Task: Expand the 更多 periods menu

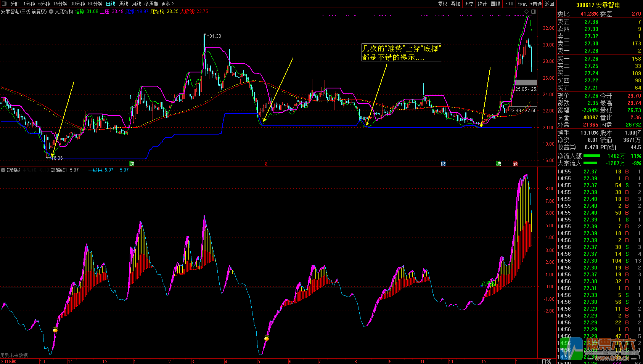Action: point(167,4)
